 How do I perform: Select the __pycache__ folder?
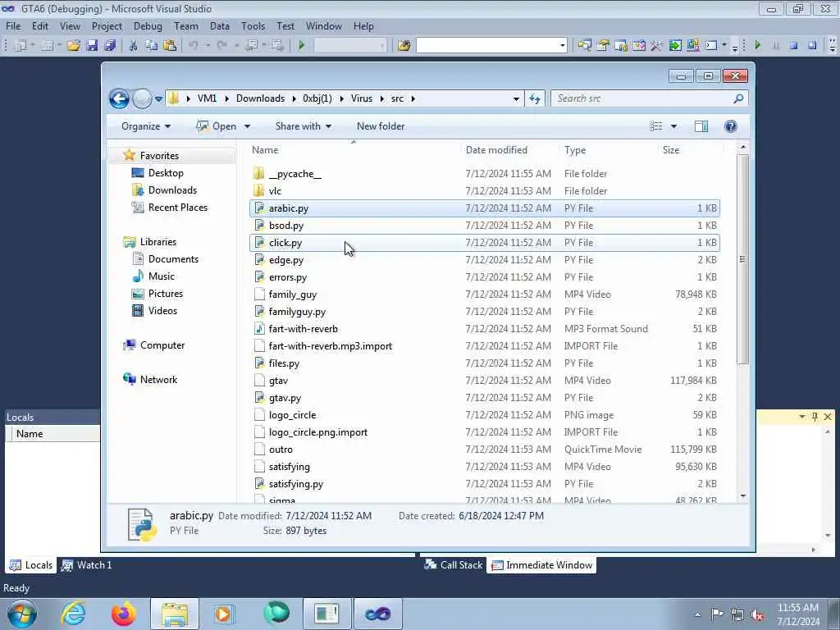click(x=484, y=174)
